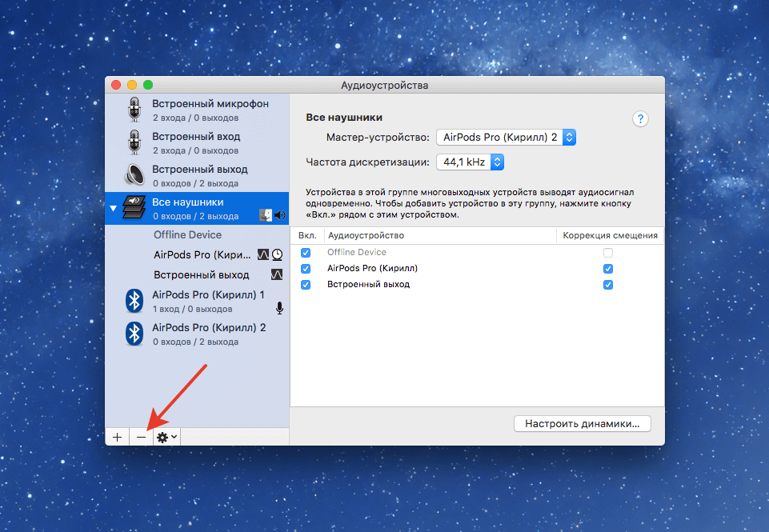Toggle Вкл. checkbox for AirPods Pro (Кирилл)

pyautogui.click(x=305, y=269)
